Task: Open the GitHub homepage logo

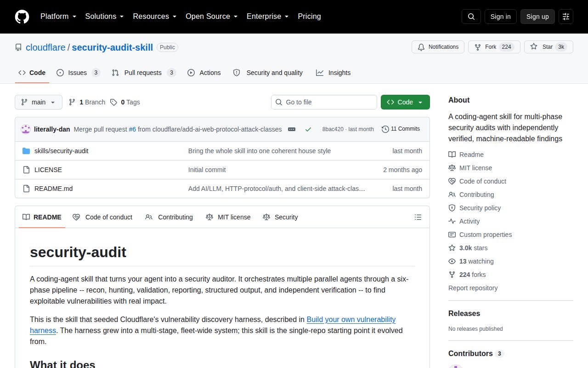Action: [x=22, y=17]
